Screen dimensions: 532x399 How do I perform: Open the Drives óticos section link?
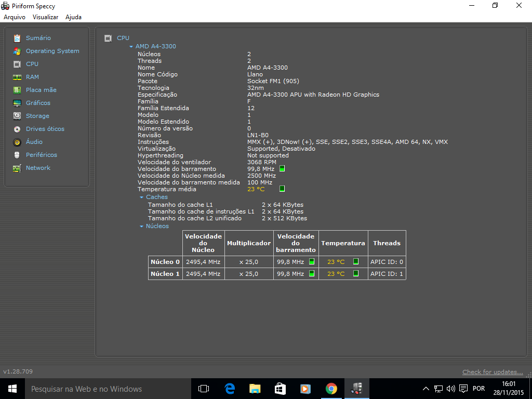45,129
